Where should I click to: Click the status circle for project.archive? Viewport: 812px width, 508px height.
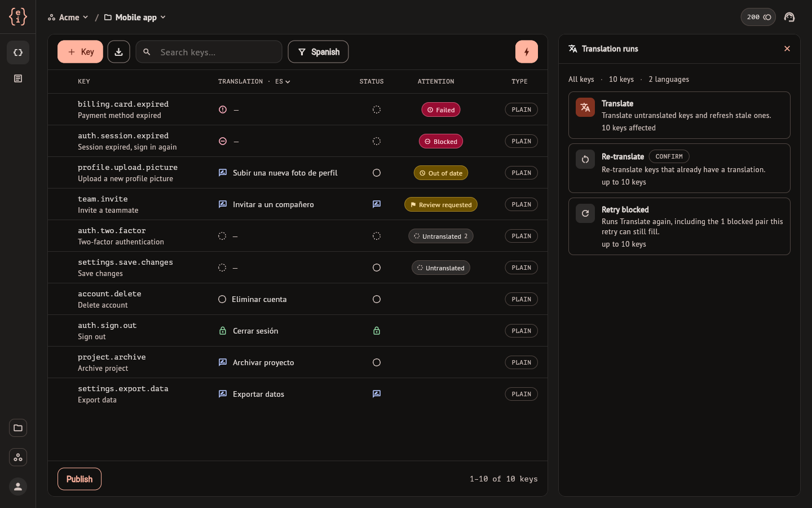[x=377, y=362]
